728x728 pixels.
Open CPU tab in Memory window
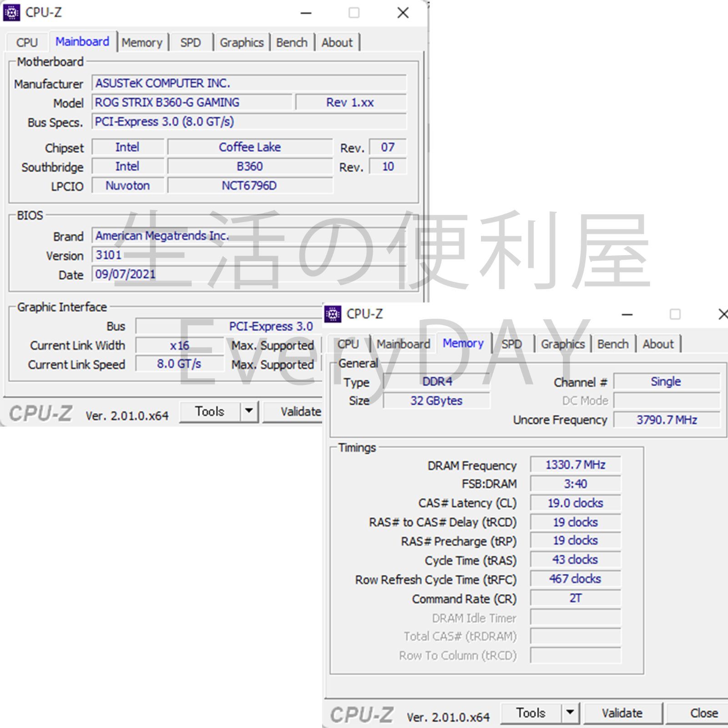[x=348, y=344]
